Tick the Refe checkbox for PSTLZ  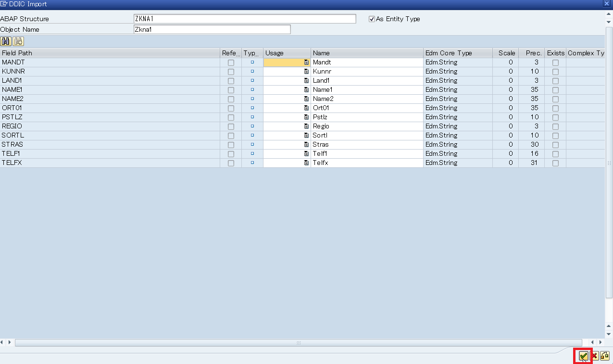coord(231,117)
